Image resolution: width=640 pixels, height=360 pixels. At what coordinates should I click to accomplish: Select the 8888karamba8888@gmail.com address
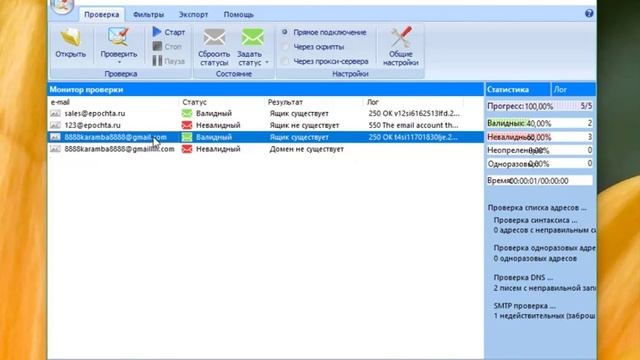coord(116,137)
